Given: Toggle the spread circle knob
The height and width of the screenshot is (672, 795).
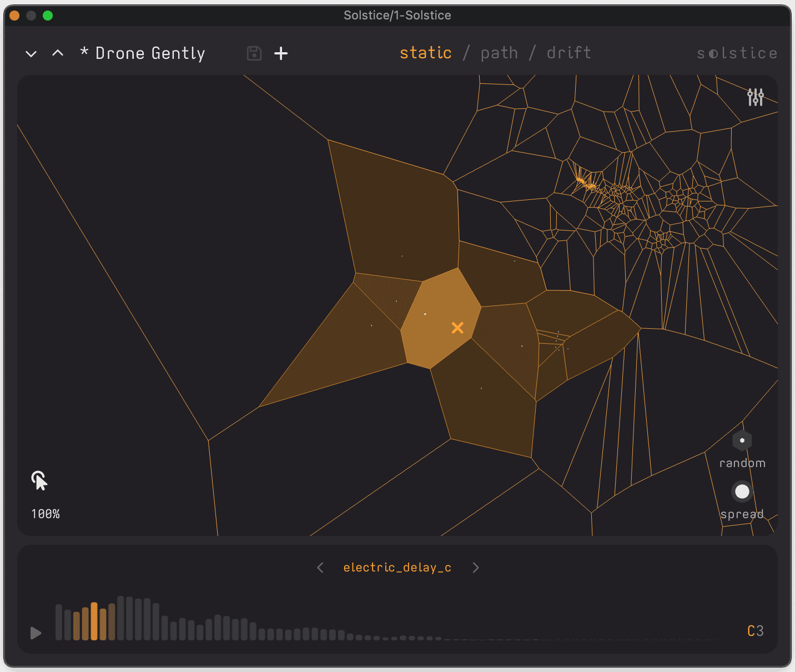Looking at the screenshot, I should 742,492.
